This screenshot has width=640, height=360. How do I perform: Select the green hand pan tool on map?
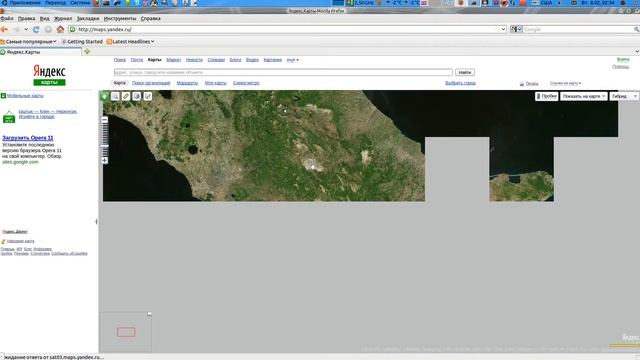(x=104, y=96)
